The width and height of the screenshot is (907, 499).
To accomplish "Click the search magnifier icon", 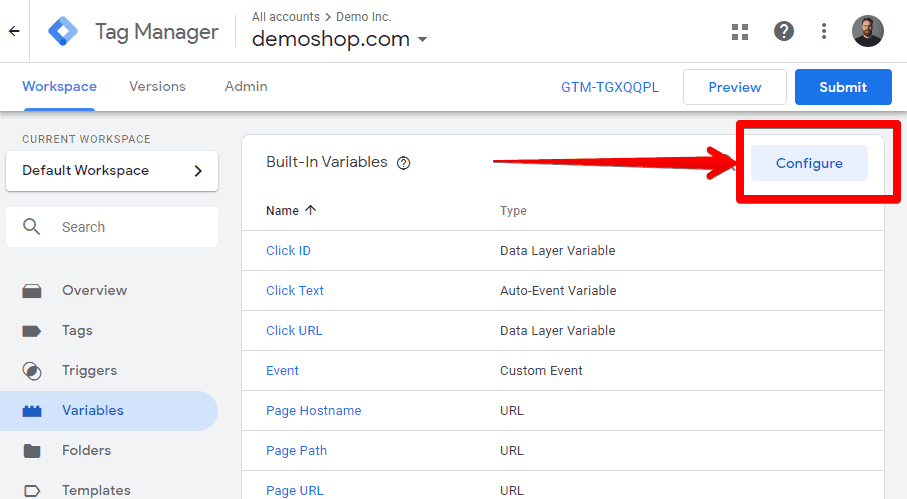I will point(31,227).
